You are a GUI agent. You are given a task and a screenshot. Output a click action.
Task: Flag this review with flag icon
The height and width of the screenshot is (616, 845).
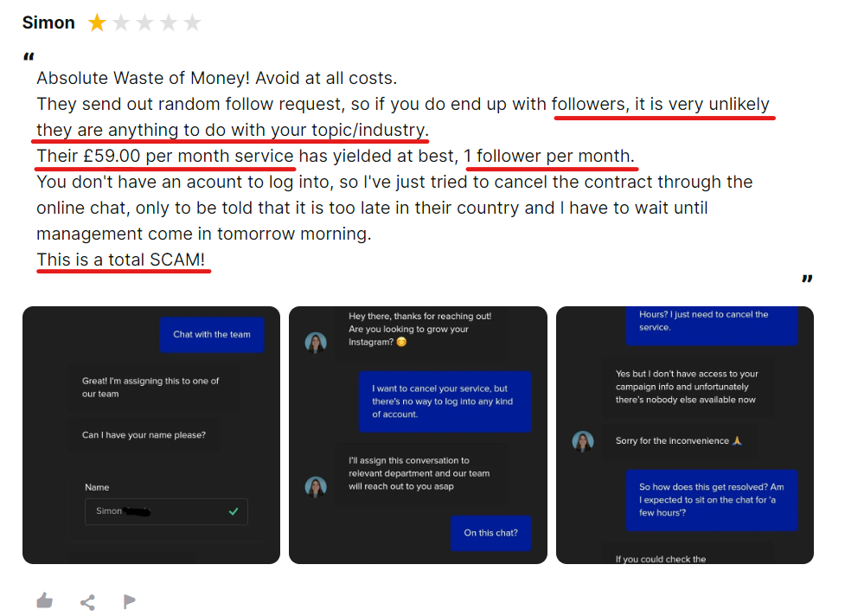click(x=130, y=601)
